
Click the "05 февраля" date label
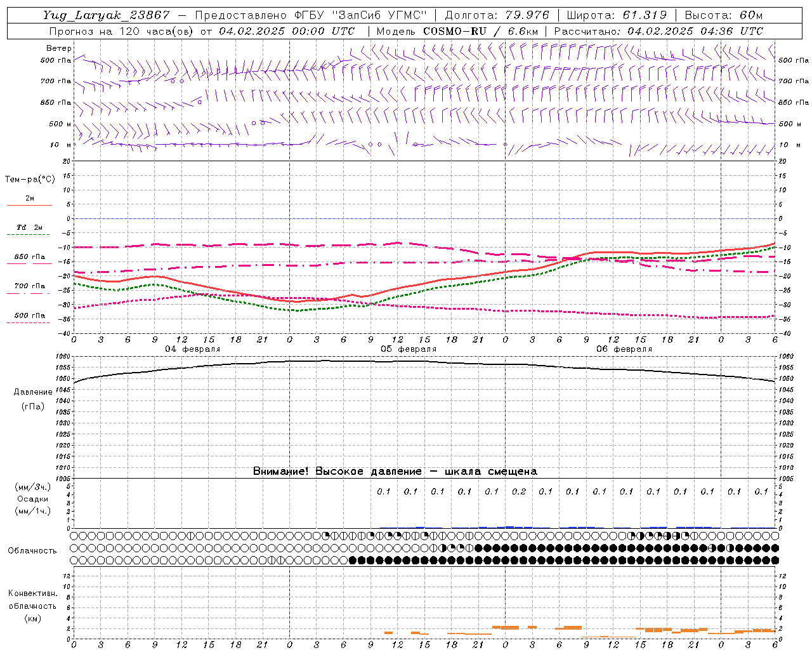[x=409, y=349]
